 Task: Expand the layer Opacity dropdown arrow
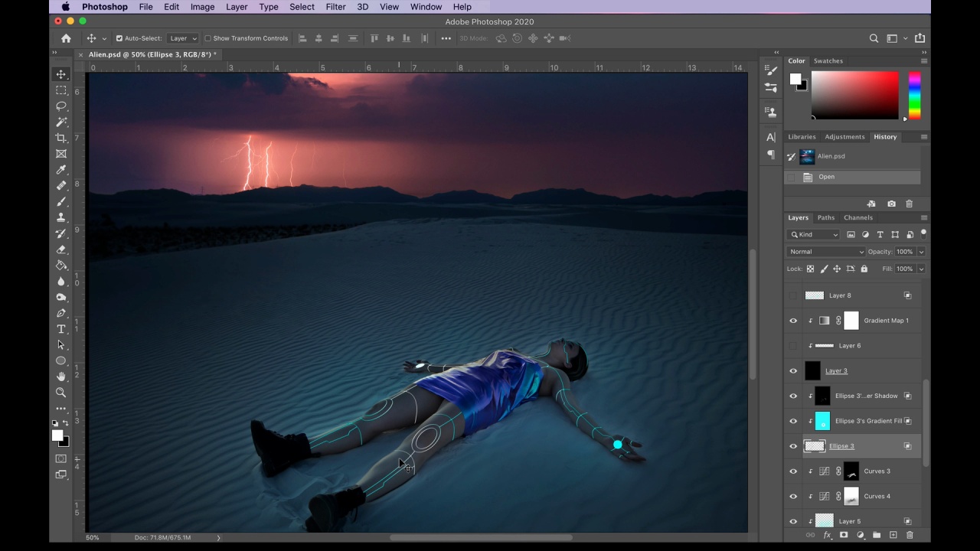point(921,252)
